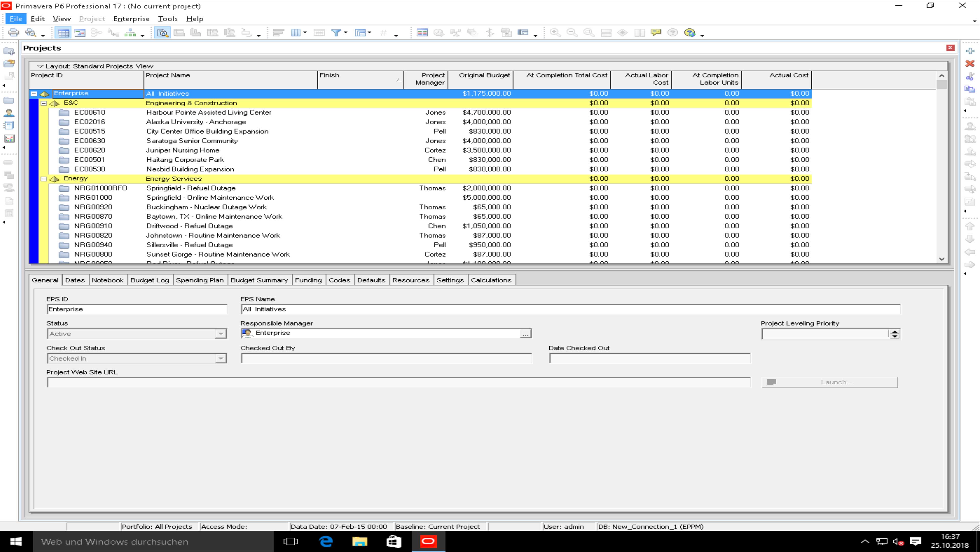Screen dimensions: 980x552
Task: Collapse the Energy Services group
Action: click(44, 179)
